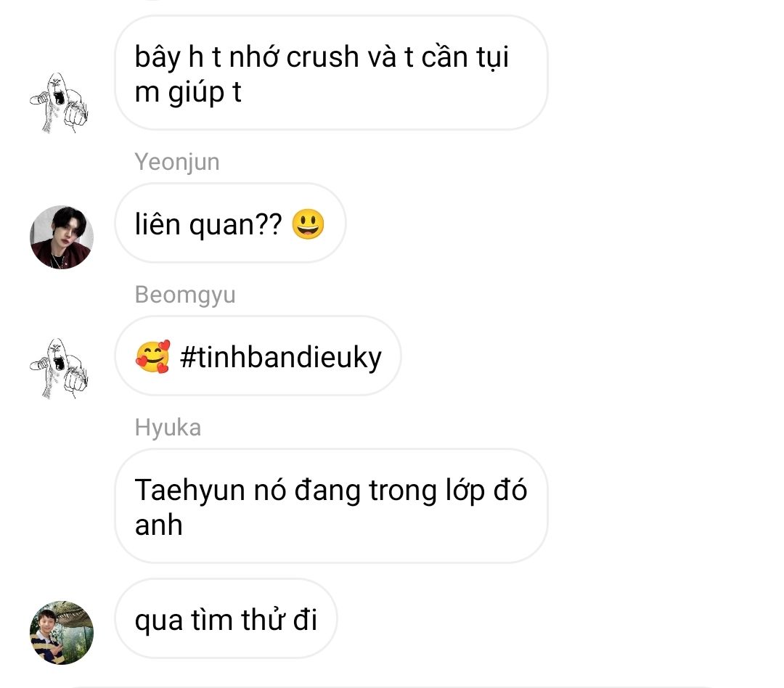Click the sender name Yeonjun
This screenshot has width=784, height=688.
point(177,162)
